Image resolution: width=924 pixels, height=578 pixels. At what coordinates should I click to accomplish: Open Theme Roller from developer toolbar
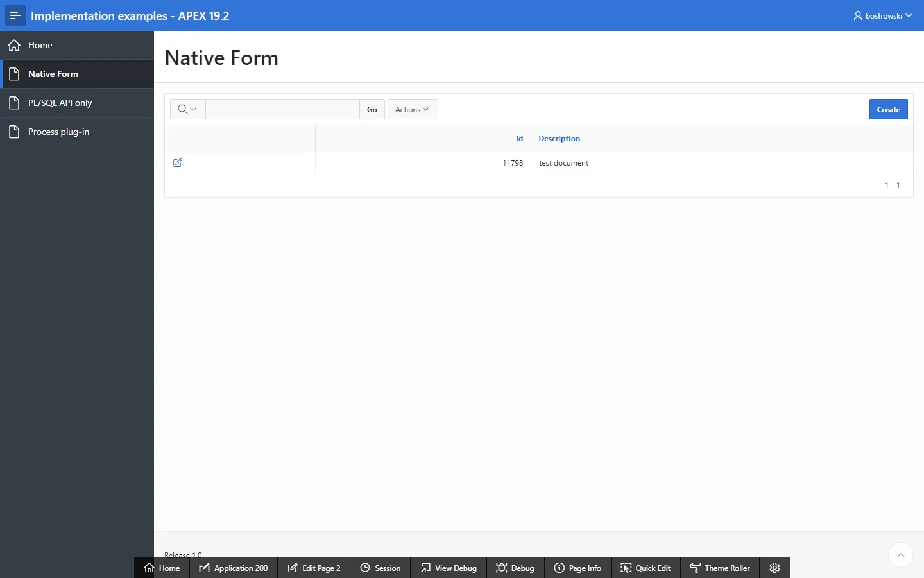[720, 568]
